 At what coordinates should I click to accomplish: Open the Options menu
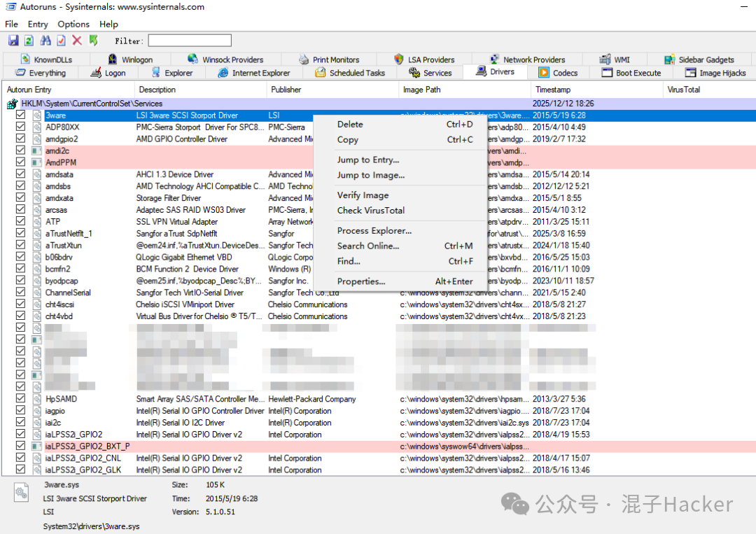pos(73,24)
